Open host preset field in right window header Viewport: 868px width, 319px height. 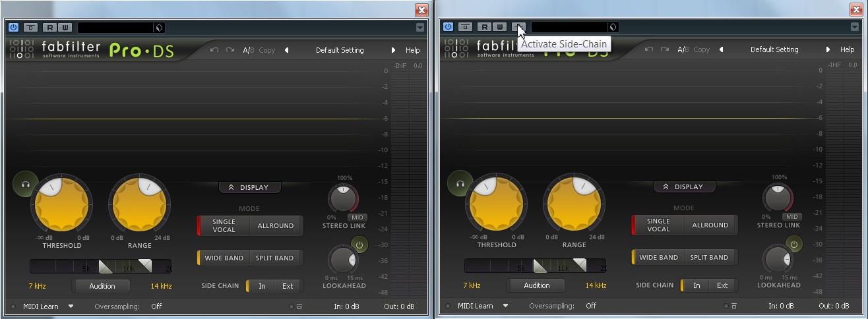[x=569, y=27]
